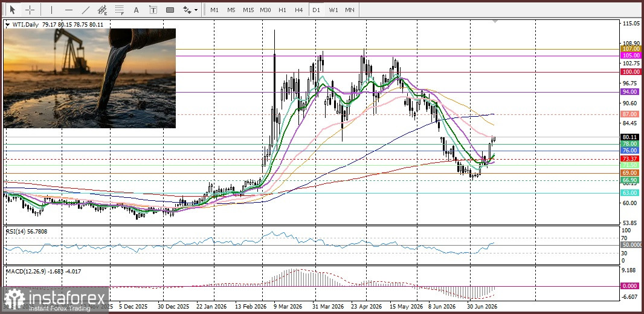Enable the W1 weekly timeframe
The image size is (644, 314).
coord(333,10)
